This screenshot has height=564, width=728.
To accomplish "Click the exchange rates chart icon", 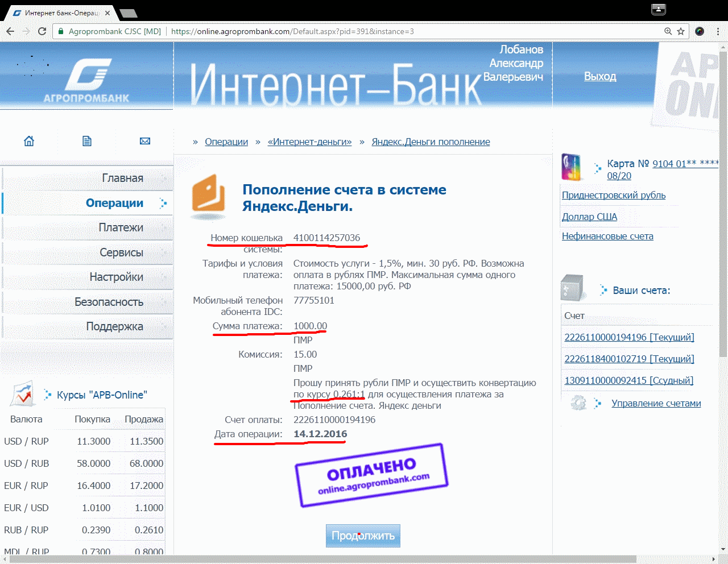I will [23, 393].
